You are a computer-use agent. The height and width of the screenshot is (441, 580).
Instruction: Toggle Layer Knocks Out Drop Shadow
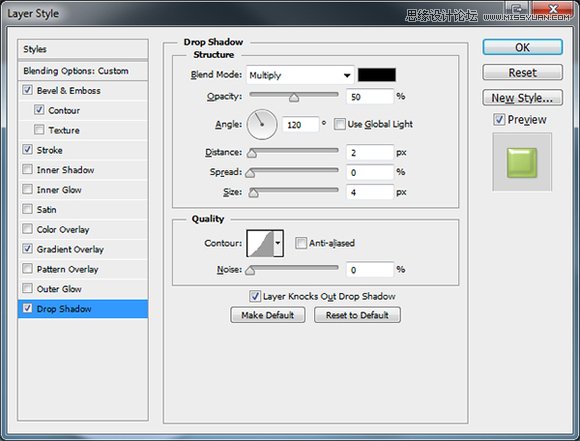254,296
